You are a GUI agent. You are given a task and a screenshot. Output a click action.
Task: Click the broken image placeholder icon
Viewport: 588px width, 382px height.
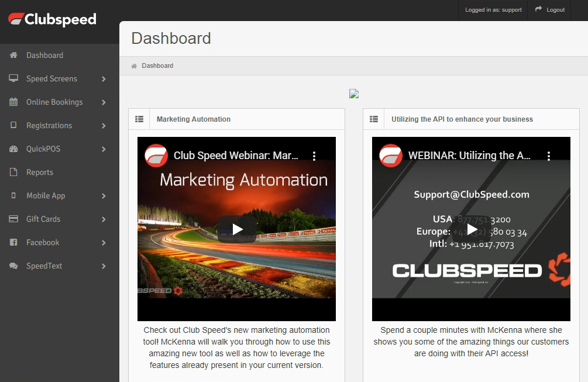click(x=354, y=94)
